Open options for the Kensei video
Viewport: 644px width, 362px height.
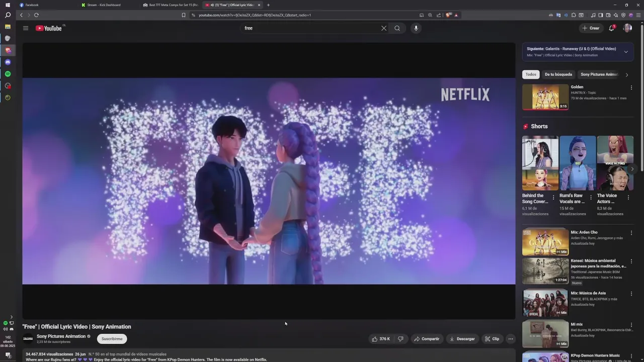631,261
